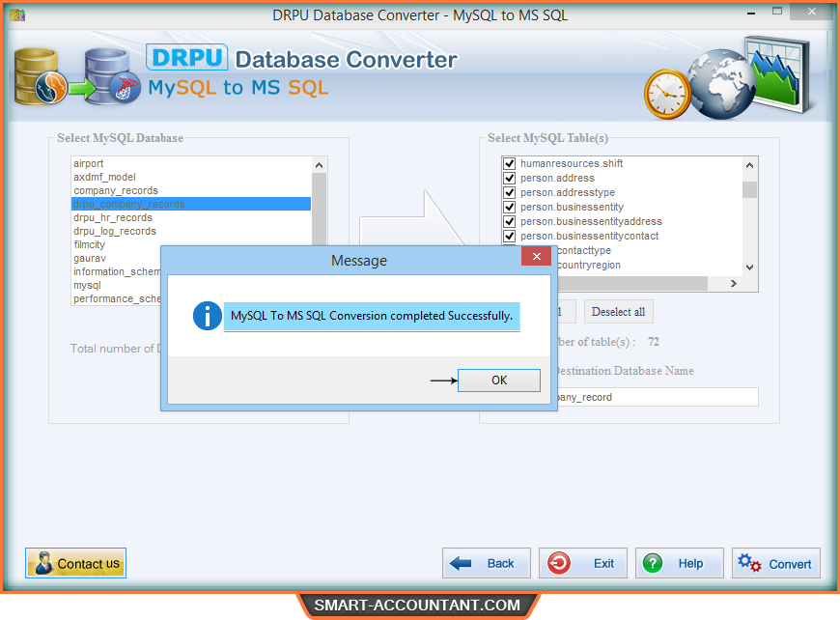Click the green question mark help icon
The image size is (840, 620).
(x=653, y=563)
